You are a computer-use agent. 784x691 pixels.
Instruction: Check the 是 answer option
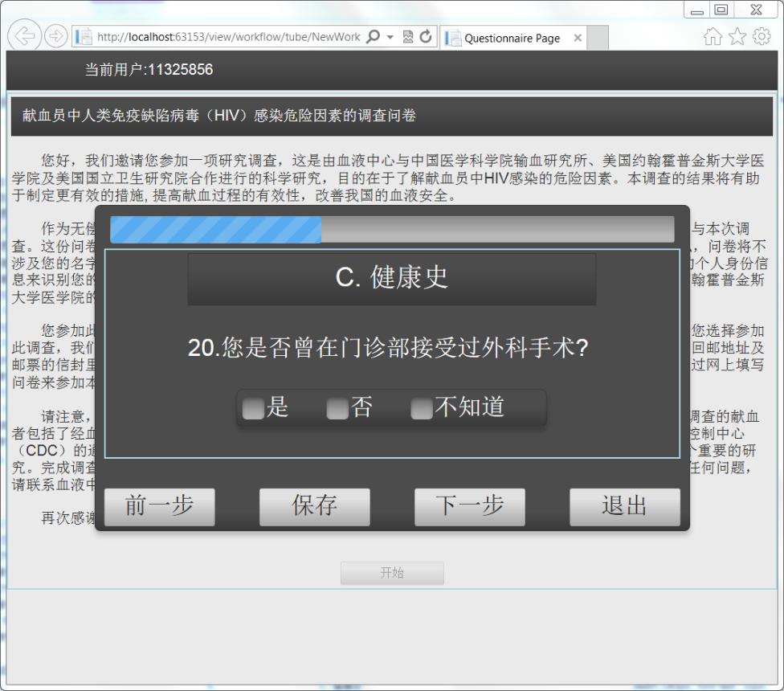[x=253, y=409]
